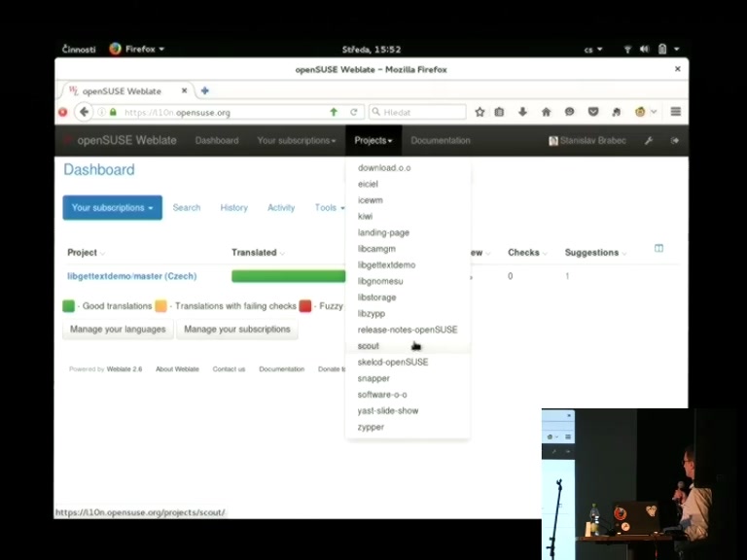Open the cs keyboard layout selector
The image size is (747, 560).
point(593,49)
